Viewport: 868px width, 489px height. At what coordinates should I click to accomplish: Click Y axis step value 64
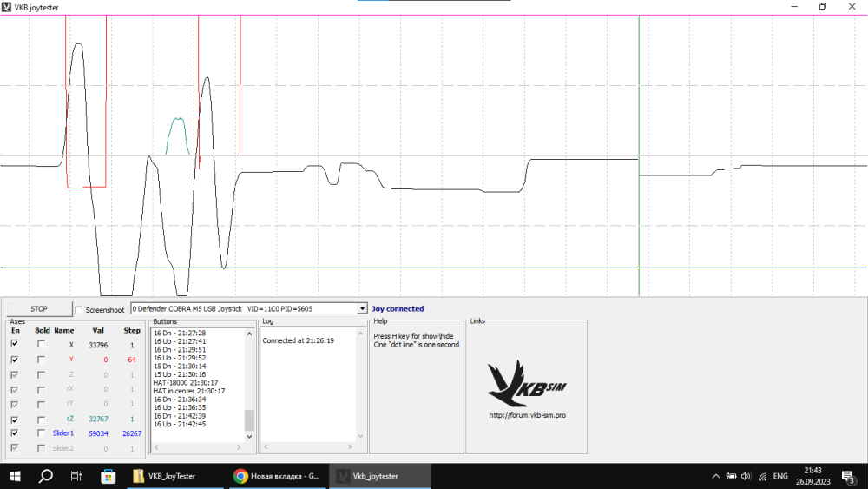click(132, 360)
